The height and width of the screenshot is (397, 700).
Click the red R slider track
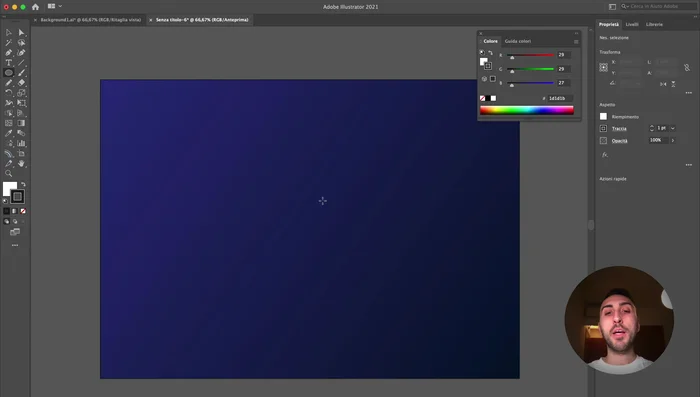pyautogui.click(x=530, y=55)
